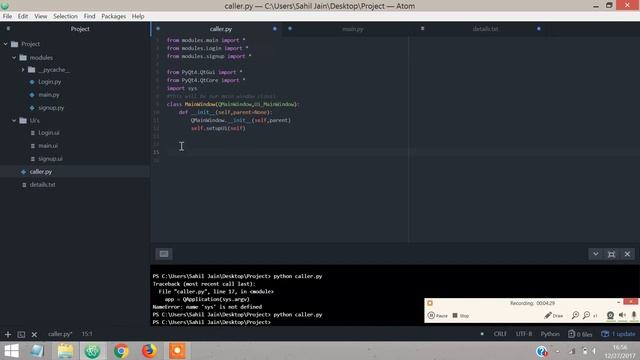
Task: Zoom in with the recorder magnifier
Action: pyautogui.click(x=575, y=315)
